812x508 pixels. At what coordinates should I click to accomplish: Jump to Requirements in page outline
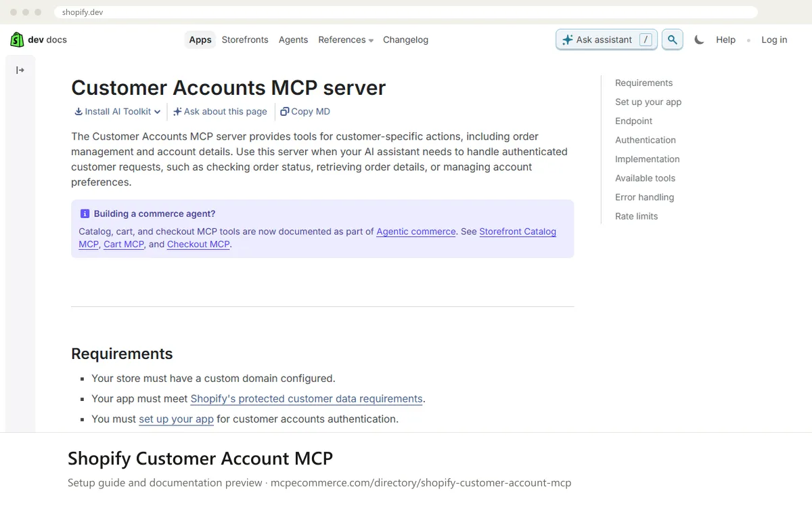click(x=644, y=83)
